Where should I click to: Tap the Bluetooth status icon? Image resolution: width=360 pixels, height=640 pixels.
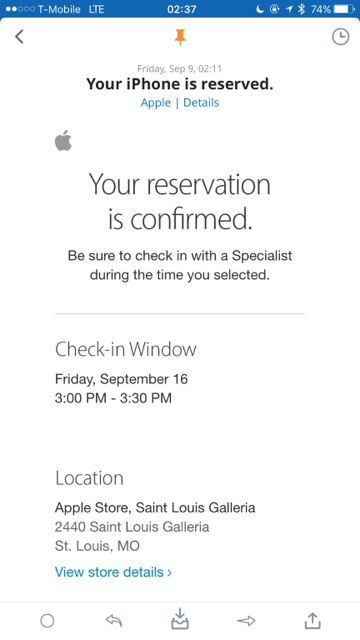pos(301,9)
